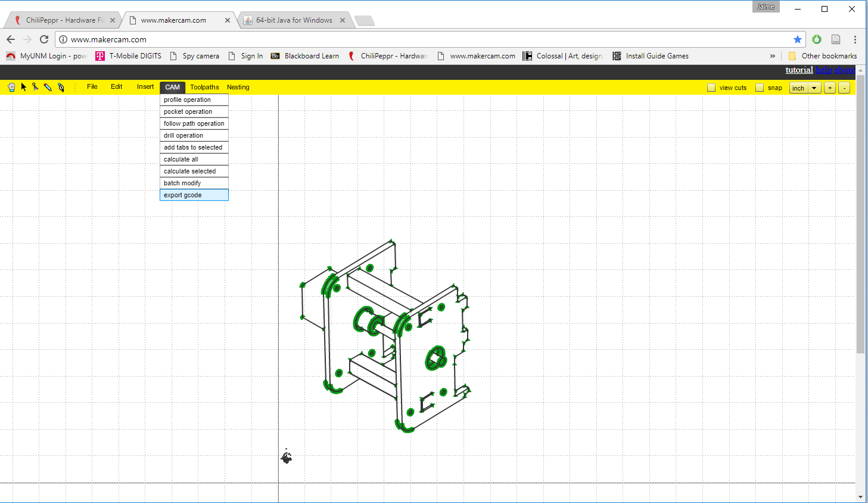
Task: Open Install Guide Games bookmark
Action: click(651, 56)
